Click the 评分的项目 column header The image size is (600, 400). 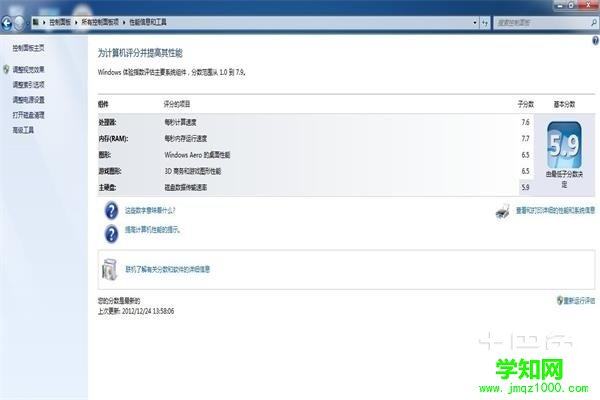[177, 104]
